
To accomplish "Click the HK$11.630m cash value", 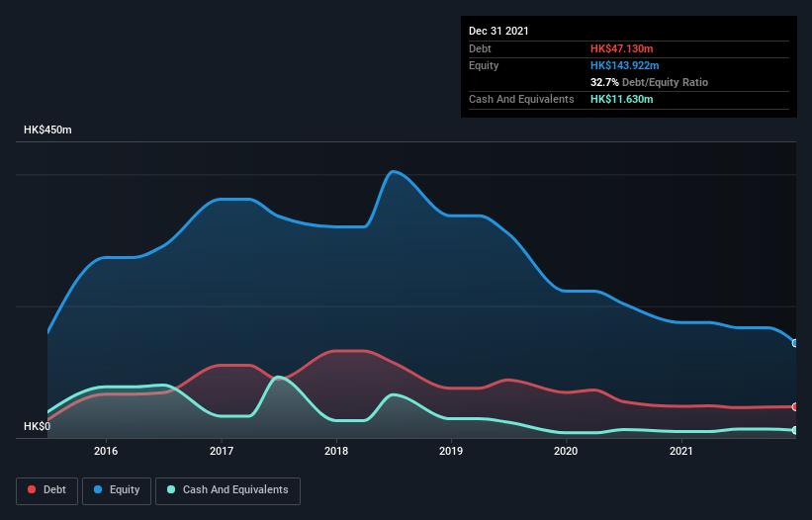I will tap(621, 99).
